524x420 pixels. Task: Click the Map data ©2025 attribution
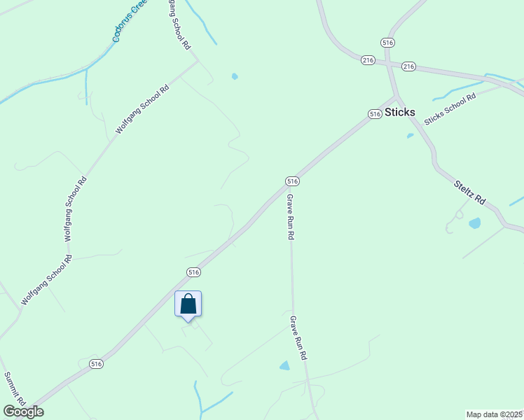(495, 414)
